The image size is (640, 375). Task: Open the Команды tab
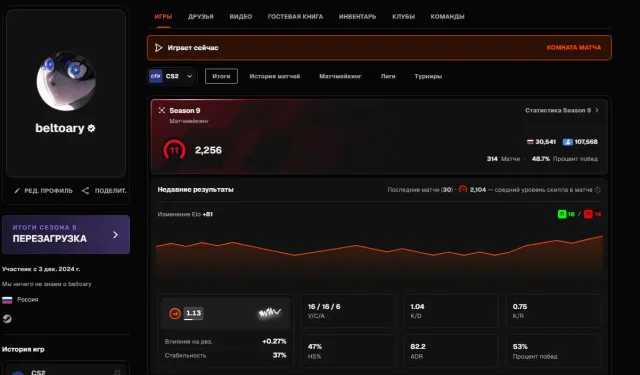(447, 17)
